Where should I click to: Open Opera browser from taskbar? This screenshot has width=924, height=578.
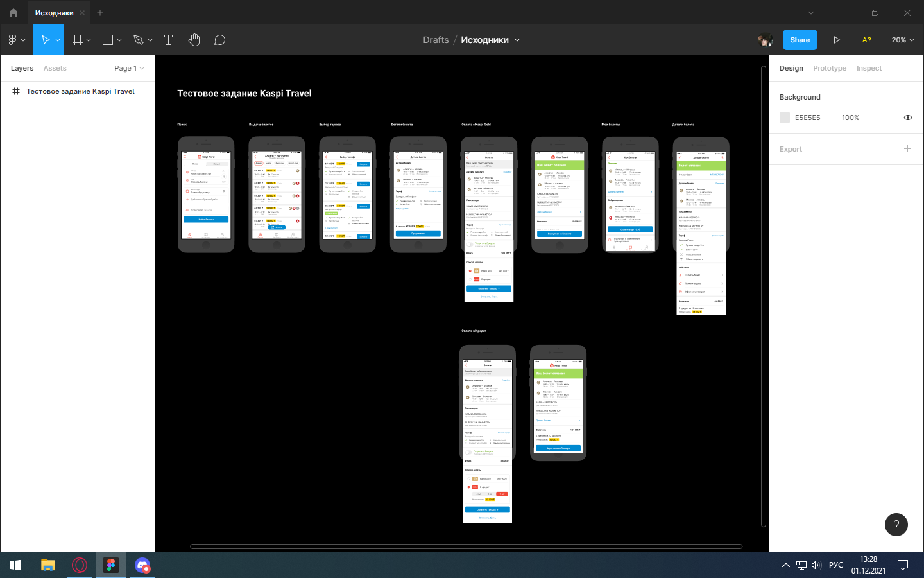tap(80, 565)
